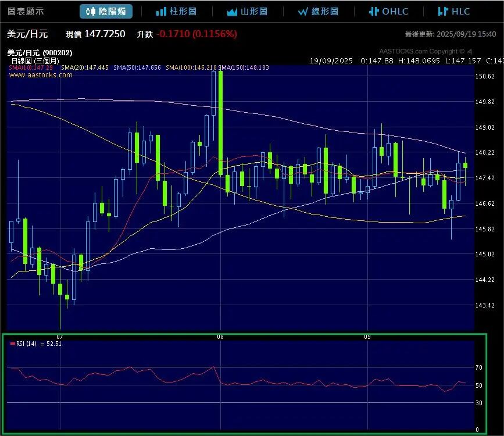Click the SMA(20):147.445 legend

click(x=85, y=67)
